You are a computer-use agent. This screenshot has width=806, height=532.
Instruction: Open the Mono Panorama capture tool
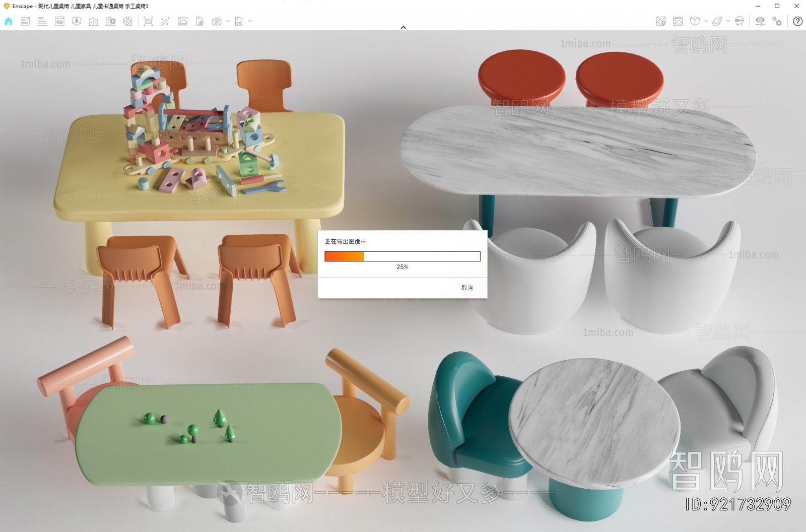click(x=218, y=21)
